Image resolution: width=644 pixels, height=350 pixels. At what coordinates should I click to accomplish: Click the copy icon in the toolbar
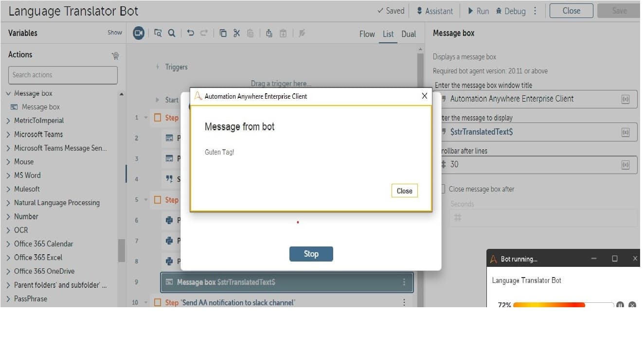tap(223, 33)
